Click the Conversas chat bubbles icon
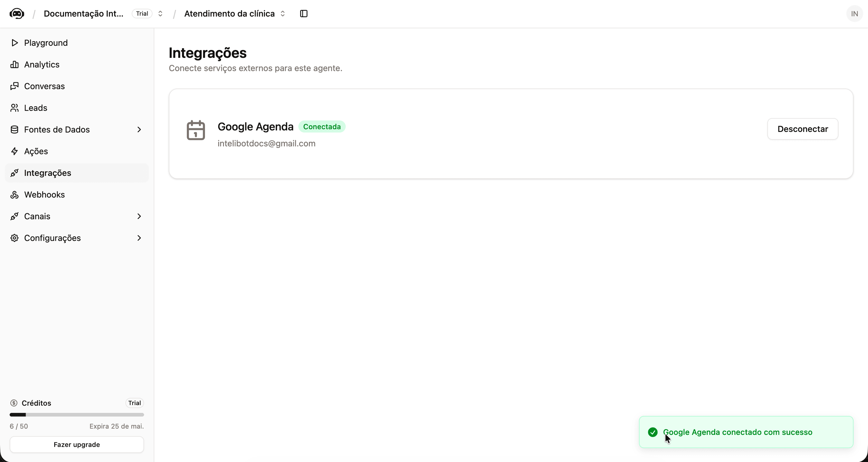 click(x=14, y=86)
